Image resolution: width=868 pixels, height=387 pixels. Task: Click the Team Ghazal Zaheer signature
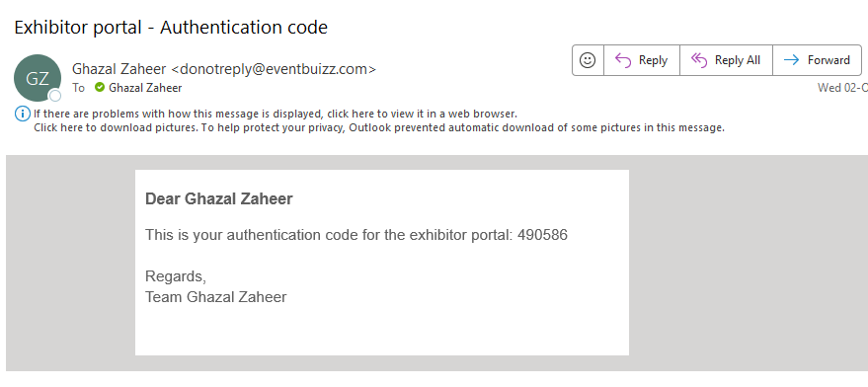point(216,297)
